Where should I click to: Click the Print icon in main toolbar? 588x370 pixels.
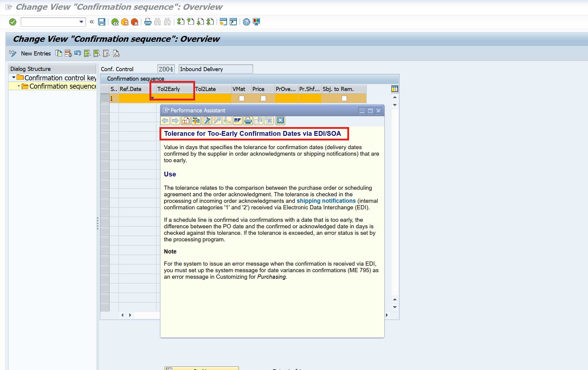tap(148, 22)
